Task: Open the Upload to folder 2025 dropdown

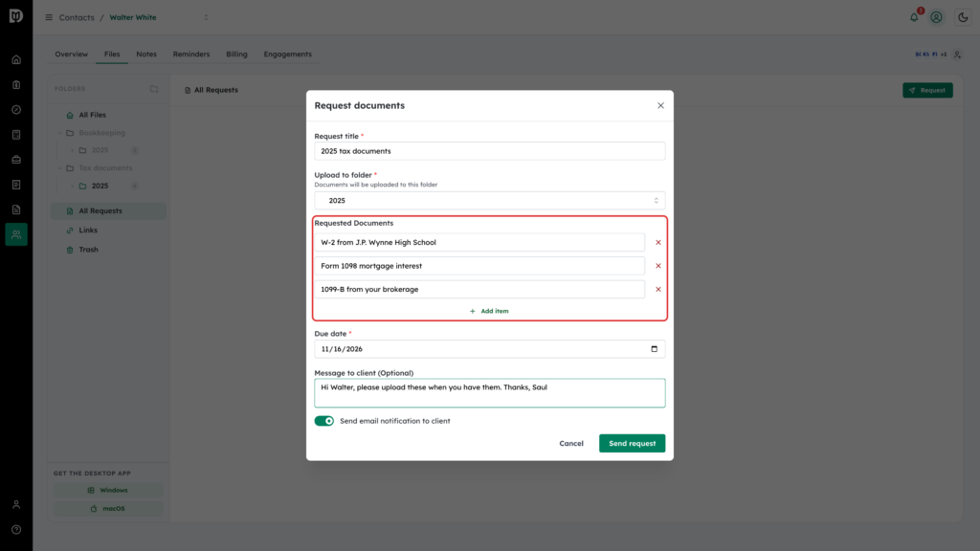Action: (x=489, y=201)
